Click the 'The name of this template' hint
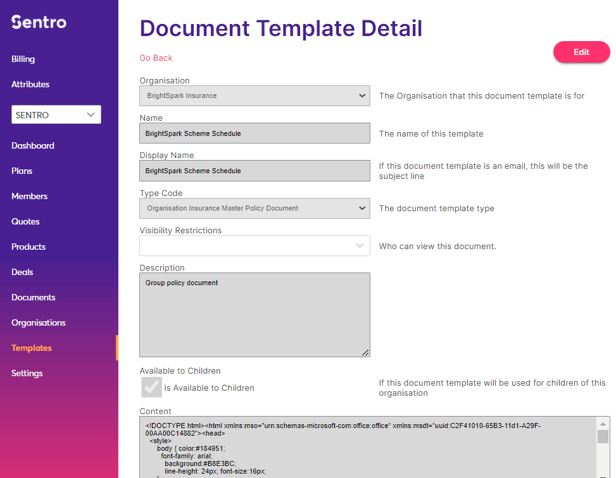 (x=431, y=134)
